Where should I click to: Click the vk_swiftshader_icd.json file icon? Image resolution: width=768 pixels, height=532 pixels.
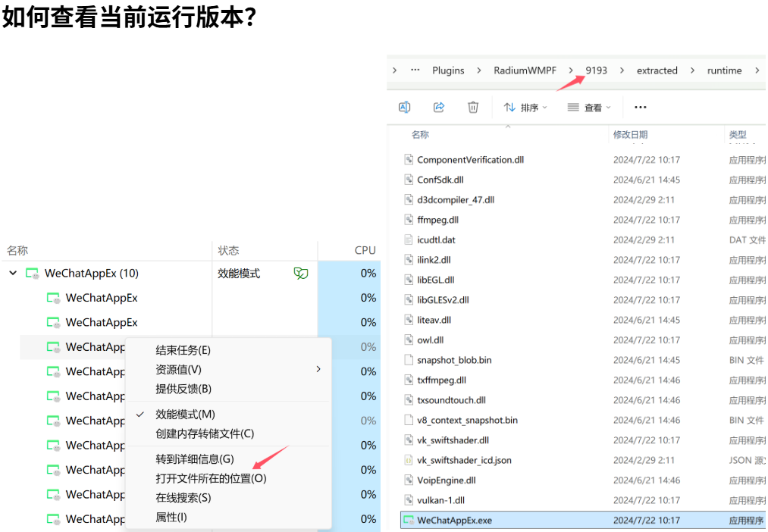coord(409,460)
